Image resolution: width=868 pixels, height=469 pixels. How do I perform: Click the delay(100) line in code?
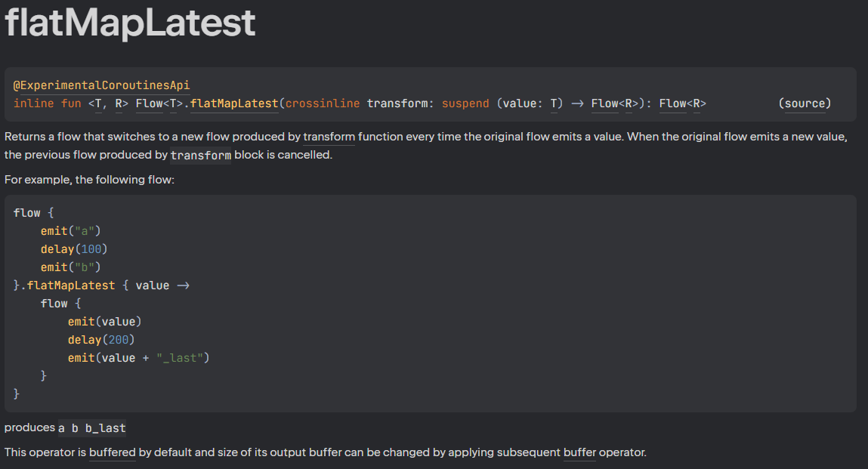click(x=73, y=249)
